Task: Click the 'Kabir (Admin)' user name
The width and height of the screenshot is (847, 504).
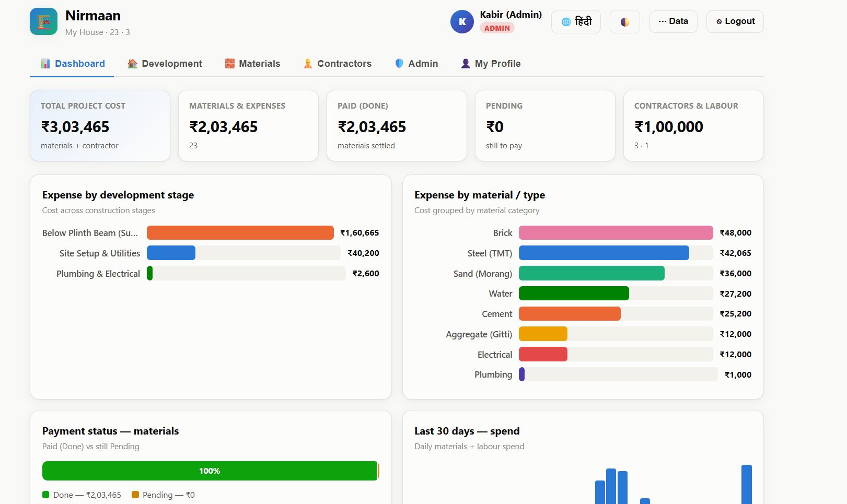Action: [511, 15]
